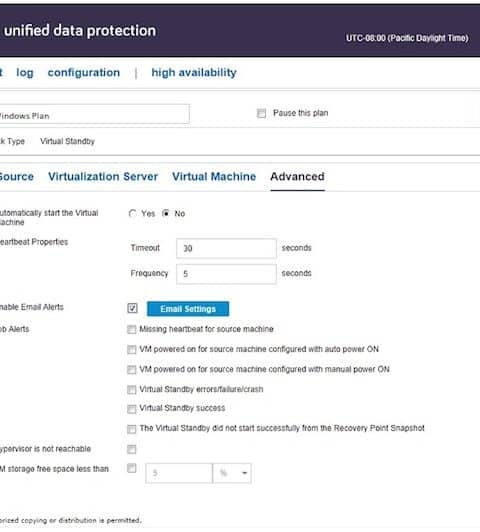This screenshot has height=532, width=480.
Task: Uncheck Enable Email Alerts checkbox
Action: coord(132,308)
